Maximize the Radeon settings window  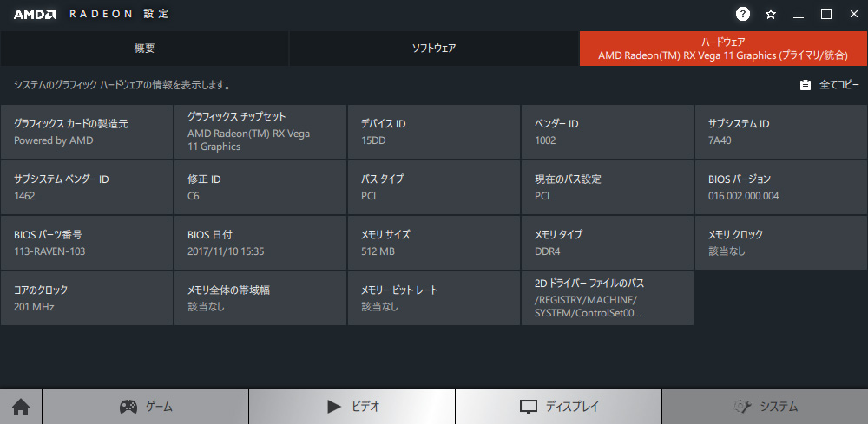[x=826, y=15]
